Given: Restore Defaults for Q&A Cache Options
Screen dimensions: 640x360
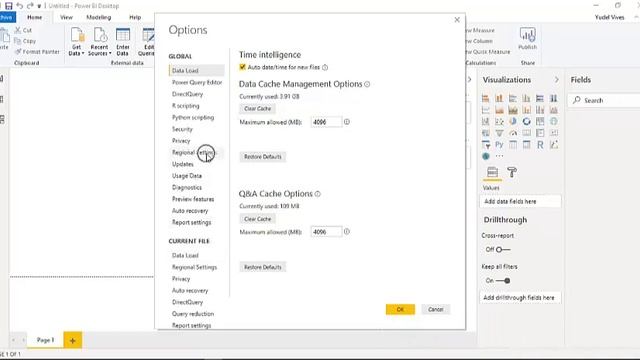Looking at the screenshot, I should coord(263,267).
